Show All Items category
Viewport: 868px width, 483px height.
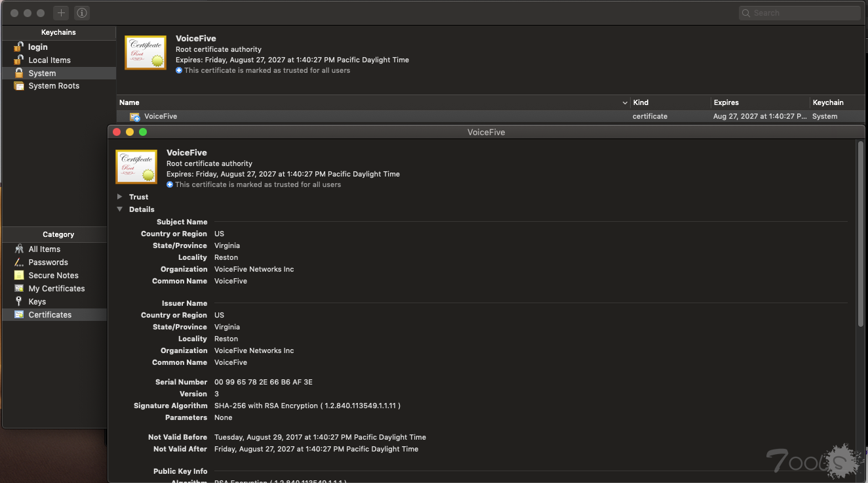tap(44, 249)
